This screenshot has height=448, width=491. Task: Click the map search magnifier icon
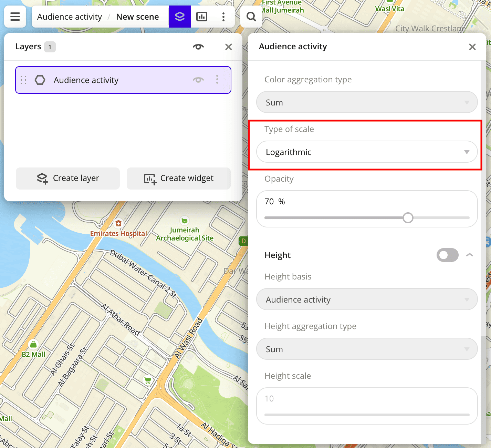251,17
